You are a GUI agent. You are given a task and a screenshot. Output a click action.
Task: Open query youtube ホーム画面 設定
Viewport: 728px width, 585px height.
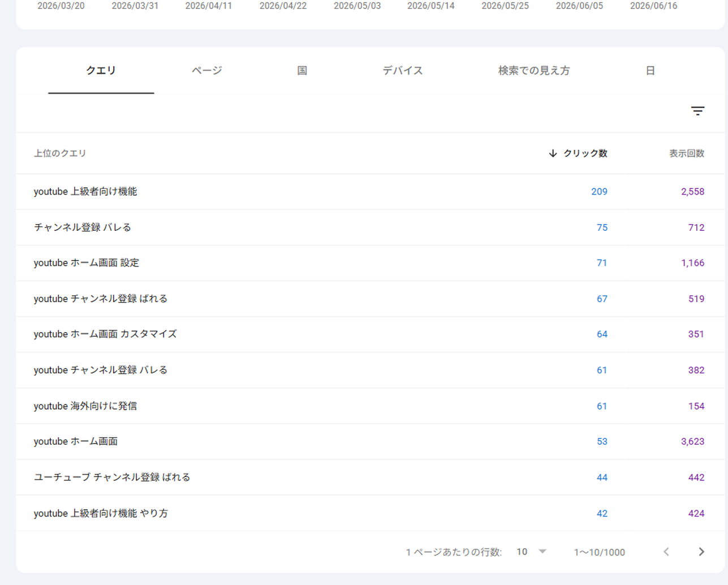coord(87,263)
